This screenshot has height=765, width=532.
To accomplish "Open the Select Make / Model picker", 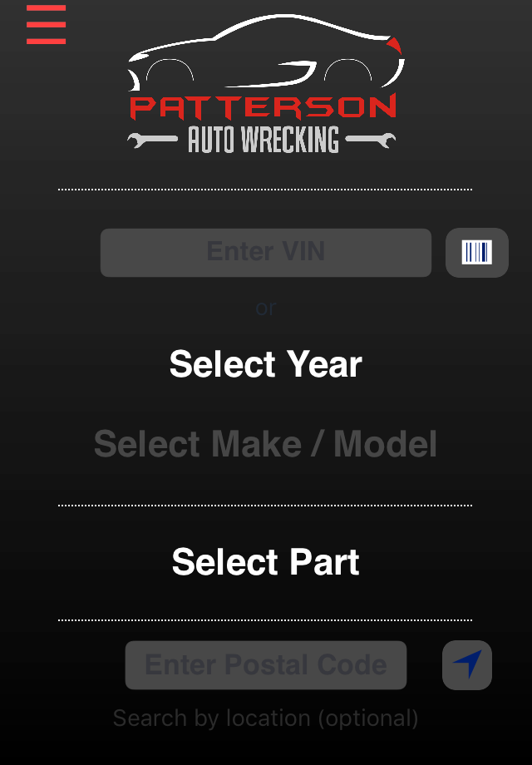I will coord(266,444).
